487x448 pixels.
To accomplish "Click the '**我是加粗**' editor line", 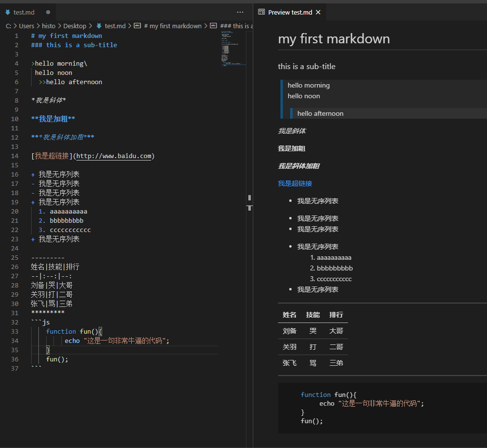I will (x=53, y=119).
